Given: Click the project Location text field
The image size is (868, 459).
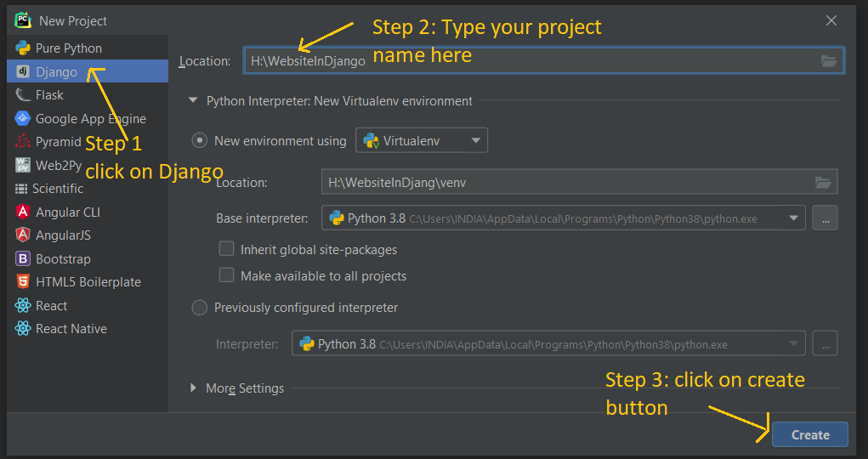Looking at the screenshot, I should click(527, 60).
